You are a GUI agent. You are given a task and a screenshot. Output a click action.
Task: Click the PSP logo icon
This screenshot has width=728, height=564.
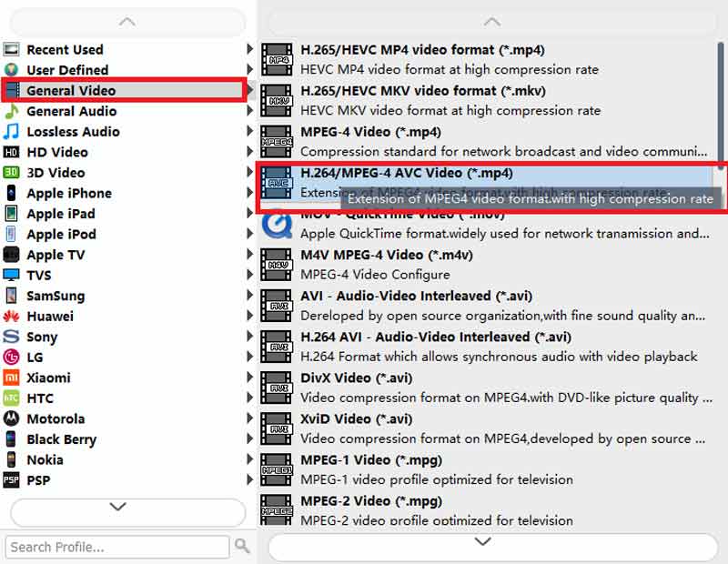(11, 480)
